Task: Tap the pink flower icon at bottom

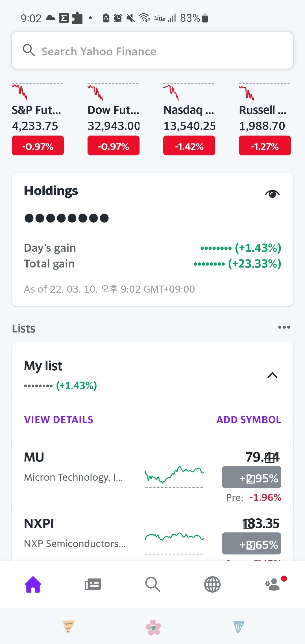Action: click(153, 627)
